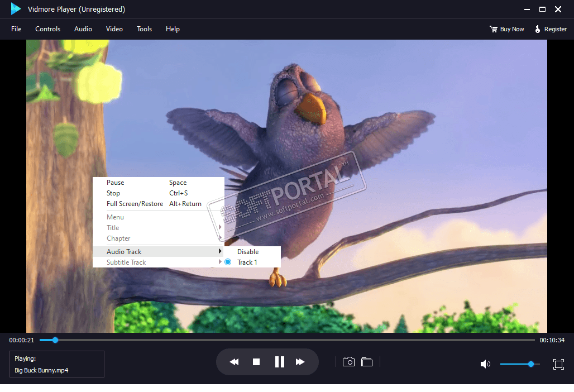Seek by clicking the timeline track
This screenshot has width=574, height=392.
287,340
